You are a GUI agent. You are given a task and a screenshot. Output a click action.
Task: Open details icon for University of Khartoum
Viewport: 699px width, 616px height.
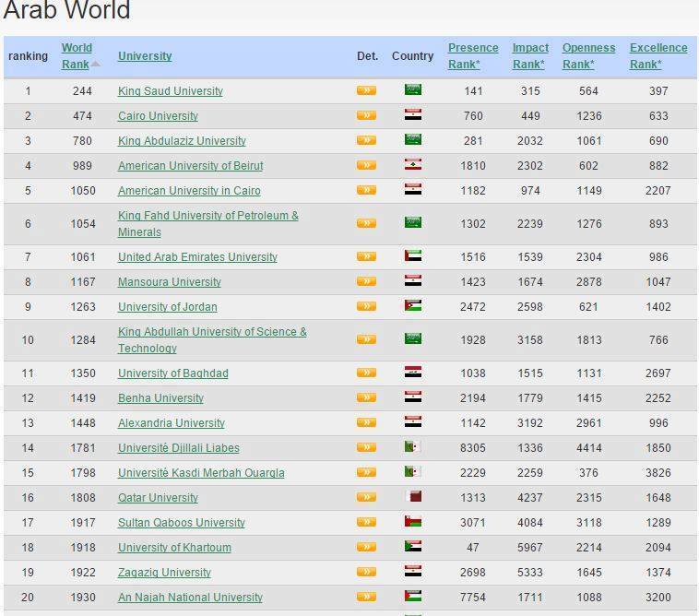pyautogui.click(x=366, y=547)
